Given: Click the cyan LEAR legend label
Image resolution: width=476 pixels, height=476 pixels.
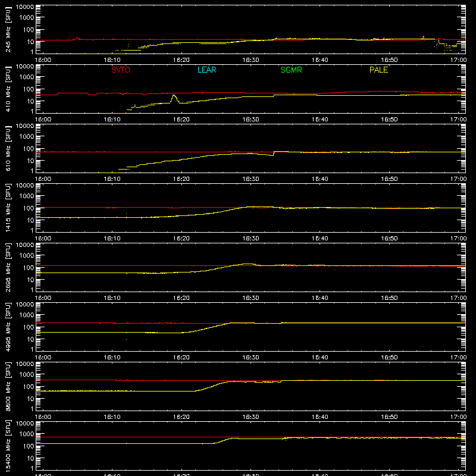Looking at the screenshot, I should tap(206, 70).
